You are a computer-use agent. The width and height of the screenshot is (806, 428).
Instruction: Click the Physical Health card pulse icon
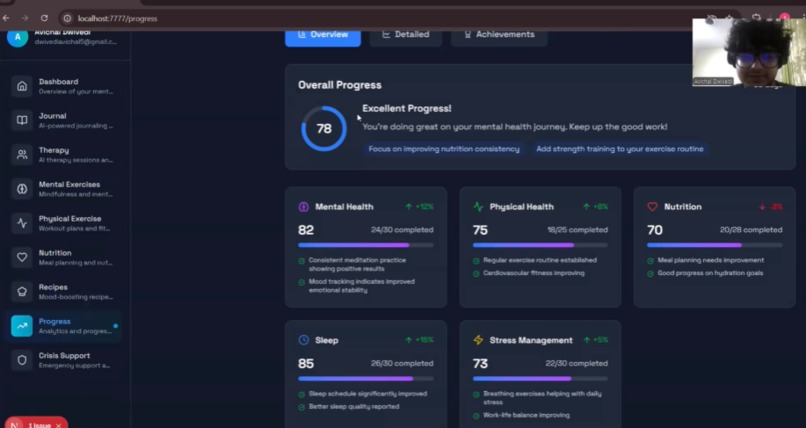pos(478,207)
